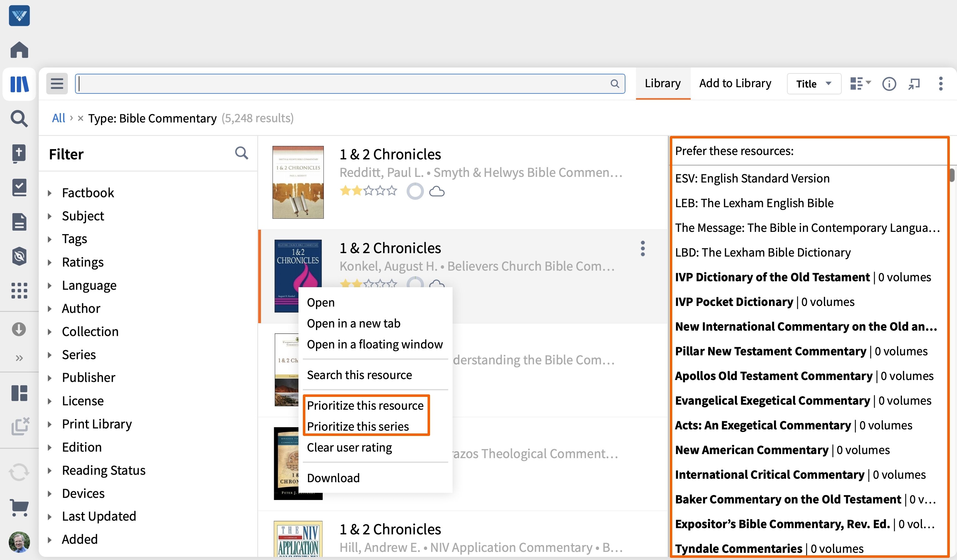This screenshot has width=957, height=560.
Task: Expand the Tags filter
Action: (x=50, y=239)
